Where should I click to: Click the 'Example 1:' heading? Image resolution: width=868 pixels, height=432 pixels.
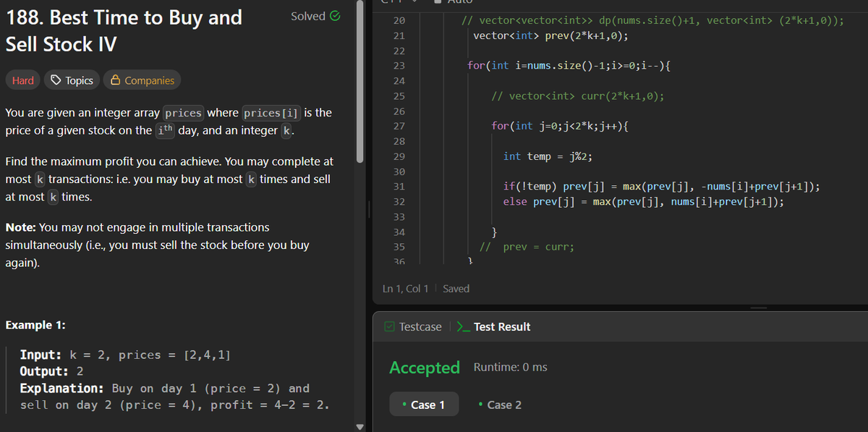(x=35, y=325)
